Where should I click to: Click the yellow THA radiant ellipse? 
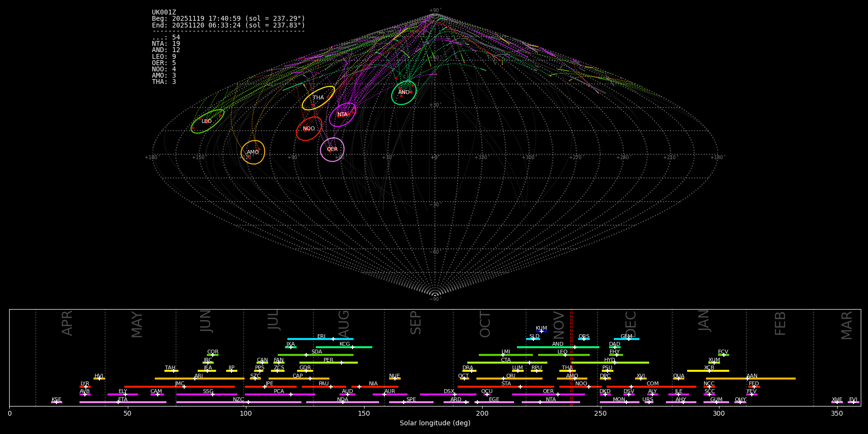pyautogui.click(x=318, y=98)
